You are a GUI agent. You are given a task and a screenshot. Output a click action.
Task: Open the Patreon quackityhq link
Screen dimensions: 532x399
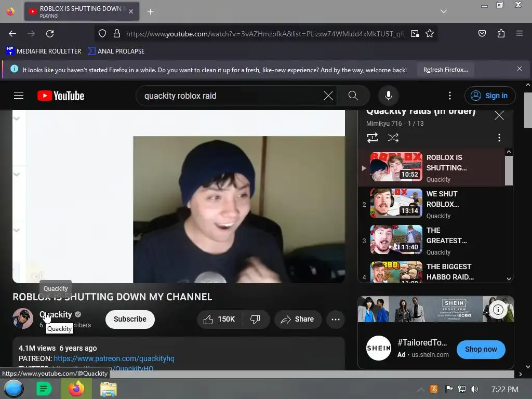point(114,358)
